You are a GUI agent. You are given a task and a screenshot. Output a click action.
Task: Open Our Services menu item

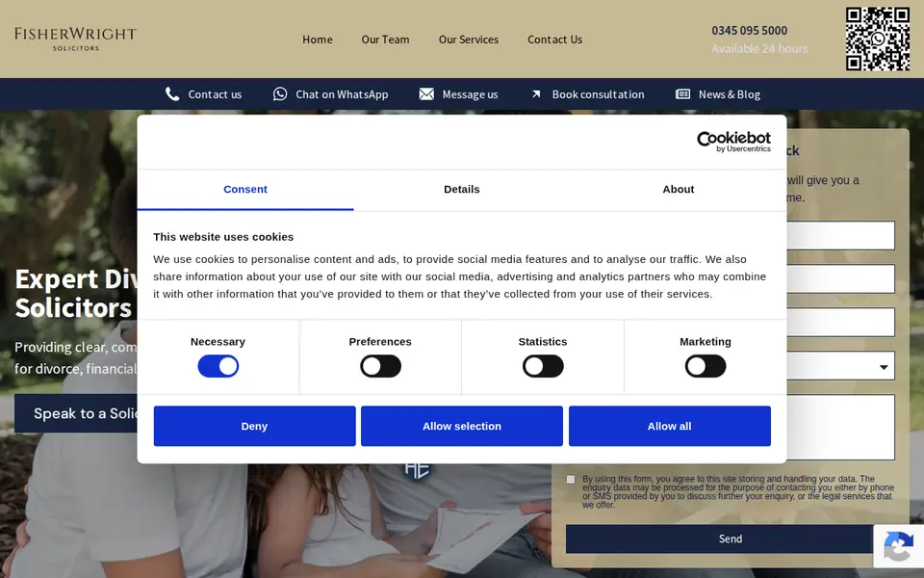tap(469, 39)
